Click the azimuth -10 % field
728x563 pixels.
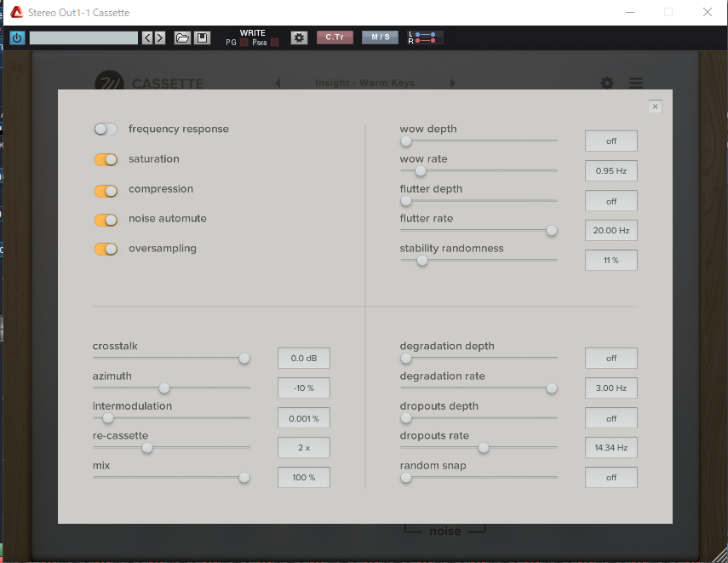tap(304, 388)
